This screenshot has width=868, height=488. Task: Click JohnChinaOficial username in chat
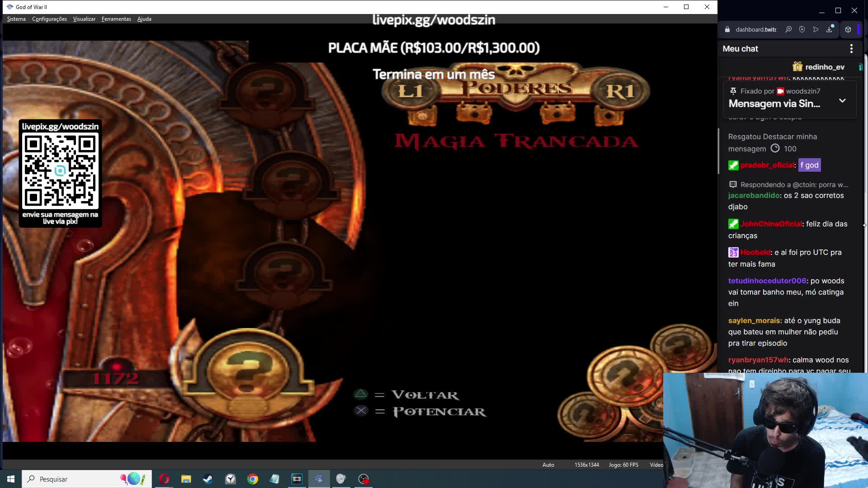click(771, 224)
